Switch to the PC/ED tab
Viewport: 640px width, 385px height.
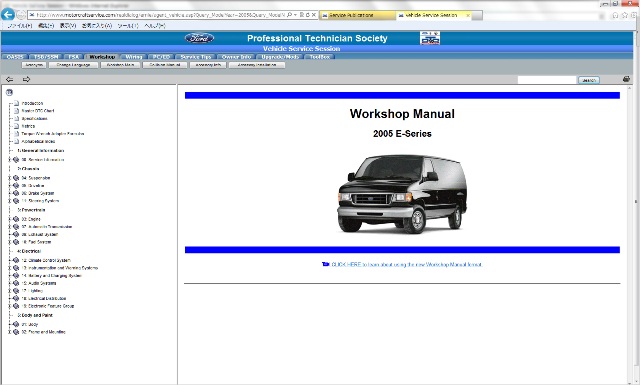[x=161, y=57]
